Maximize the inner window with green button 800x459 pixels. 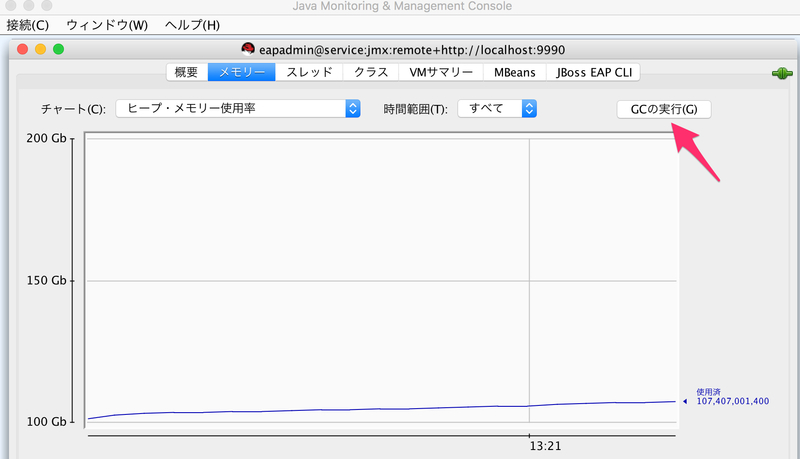point(59,49)
